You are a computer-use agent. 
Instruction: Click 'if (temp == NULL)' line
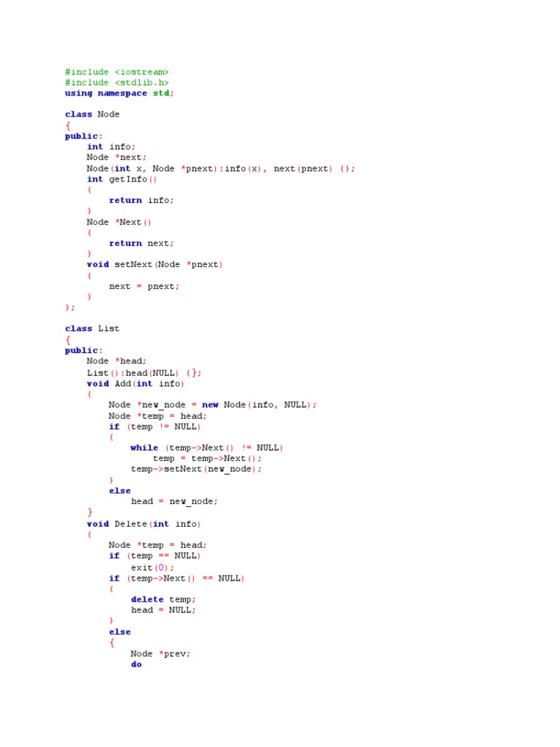tap(155, 556)
